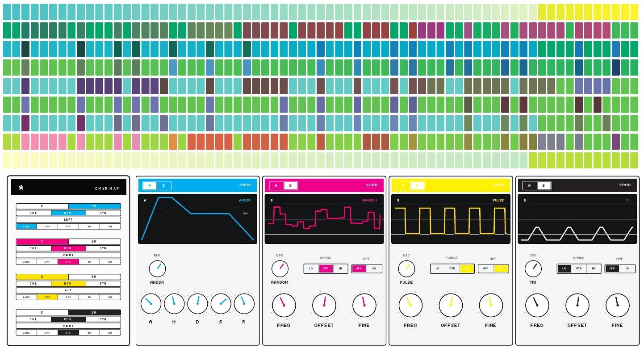The image size is (644, 348).
Task: Select tab B in black synth
Action: 544,185
